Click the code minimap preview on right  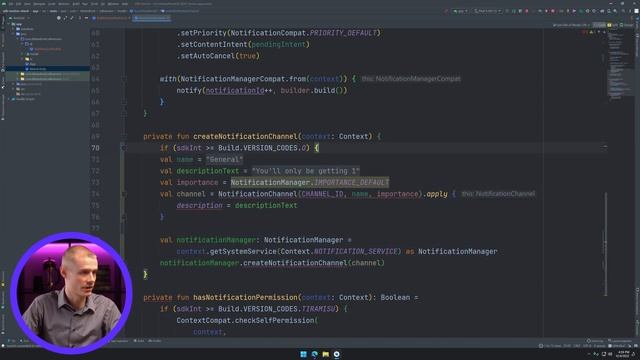(619, 65)
